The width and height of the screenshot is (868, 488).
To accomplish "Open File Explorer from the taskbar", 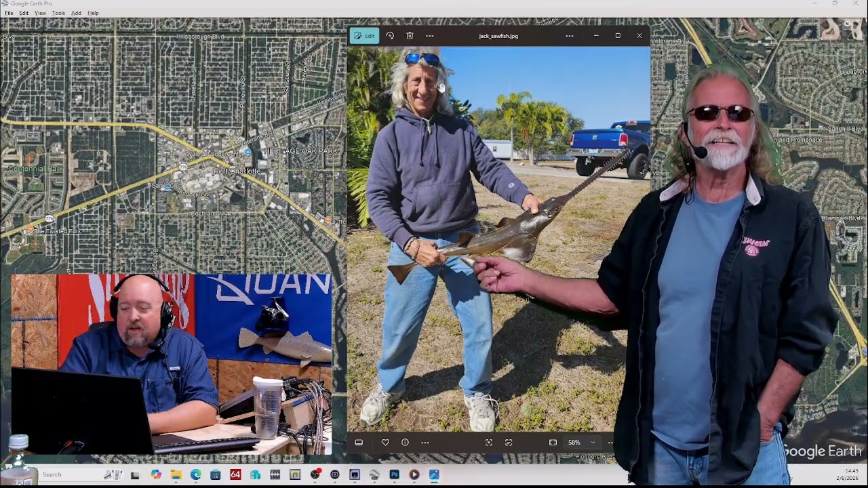I will 176,475.
